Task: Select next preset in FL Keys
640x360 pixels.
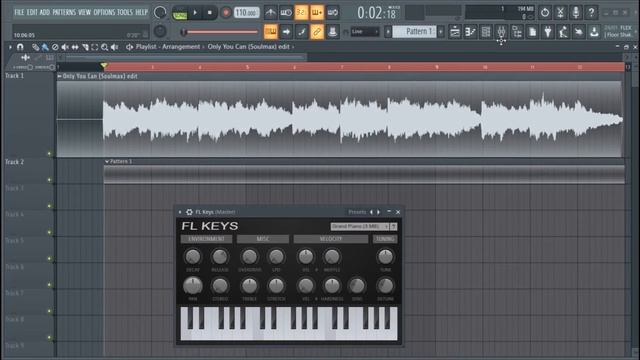Action: coord(378,212)
